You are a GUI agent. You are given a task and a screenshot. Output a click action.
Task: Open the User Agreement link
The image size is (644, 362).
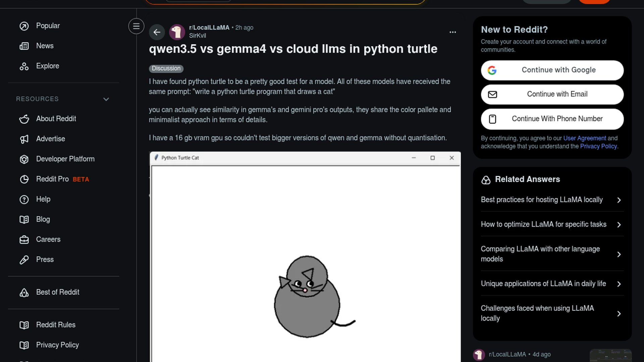coord(584,138)
